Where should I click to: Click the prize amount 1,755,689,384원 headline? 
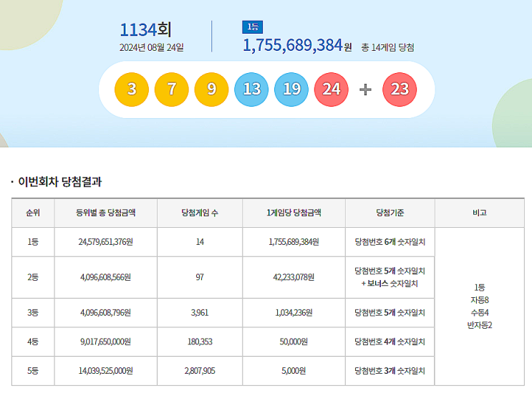297,45
